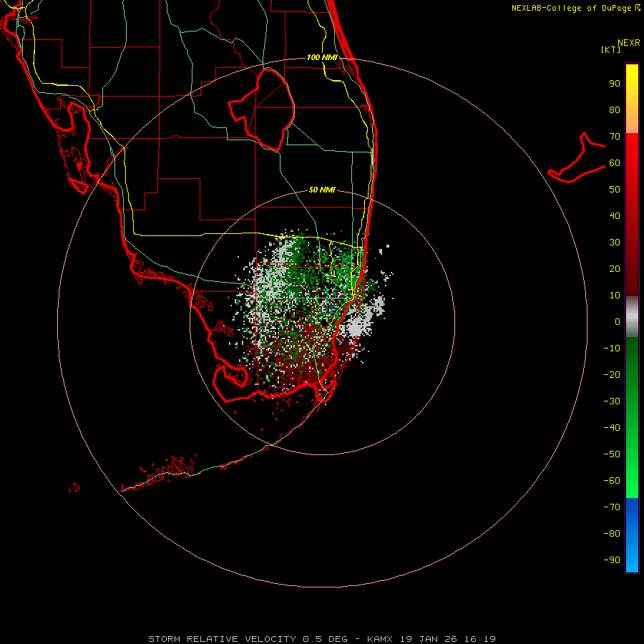Click the 0 value on the velocity scale
This screenshot has width=644, height=644.
[x=618, y=321]
